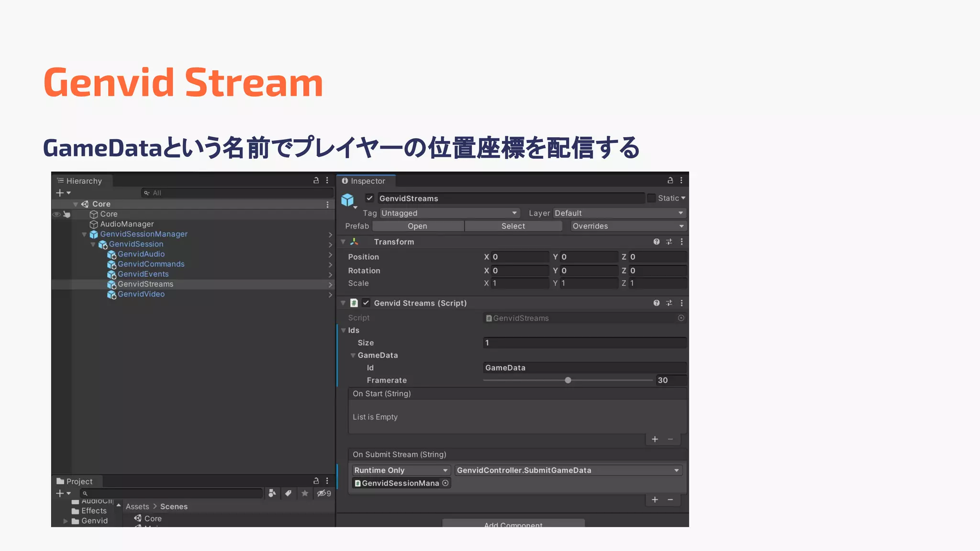
Task: Click the Add Component button
Action: pos(513,523)
